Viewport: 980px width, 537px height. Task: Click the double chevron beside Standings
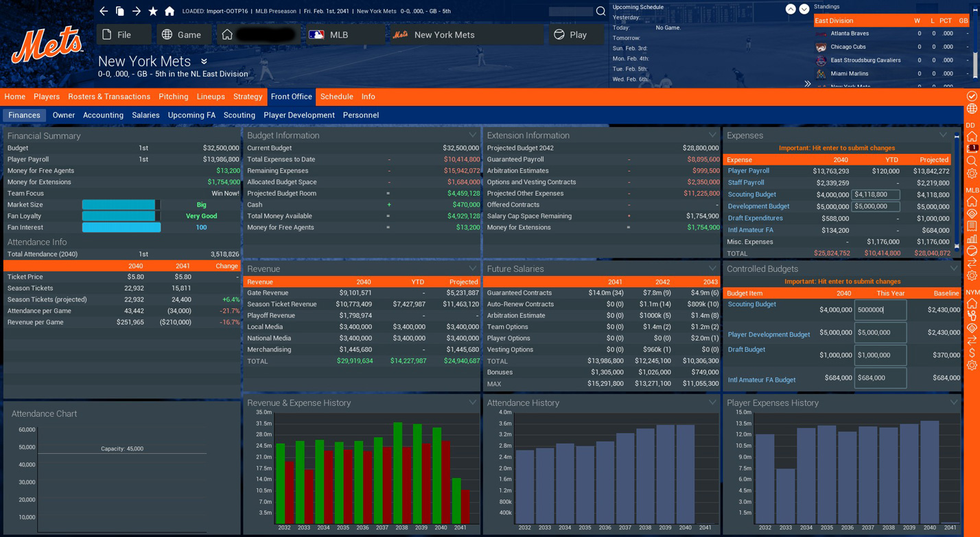(x=807, y=84)
